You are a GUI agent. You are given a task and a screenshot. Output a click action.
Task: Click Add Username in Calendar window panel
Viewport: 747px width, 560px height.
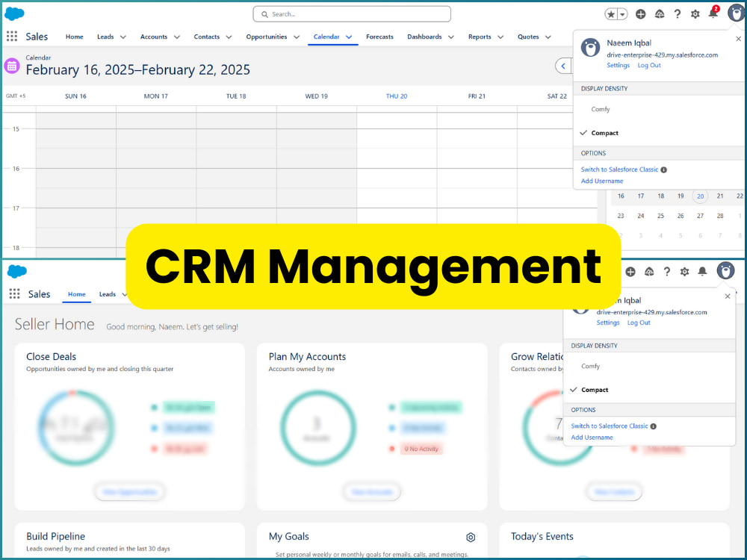[601, 181]
